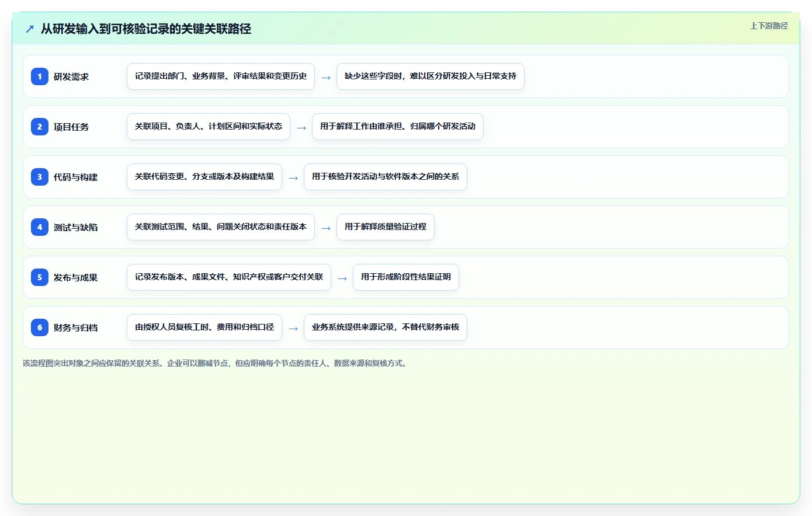
Task: Click the arrow in the 研发需求 row
Action: [326, 78]
